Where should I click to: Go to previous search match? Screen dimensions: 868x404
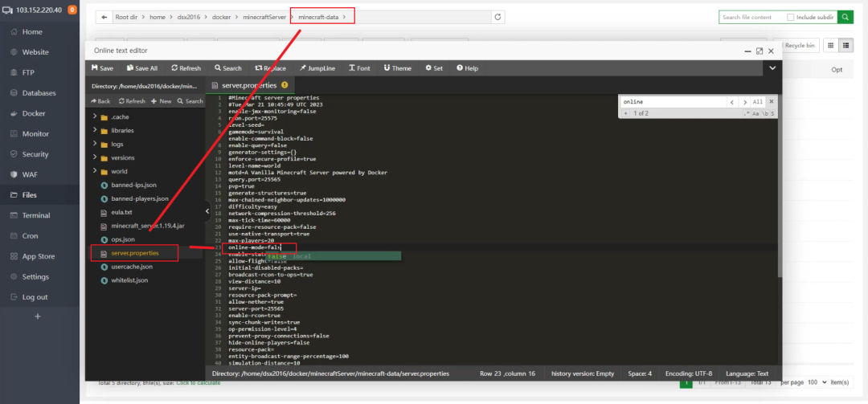pos(732,102)
